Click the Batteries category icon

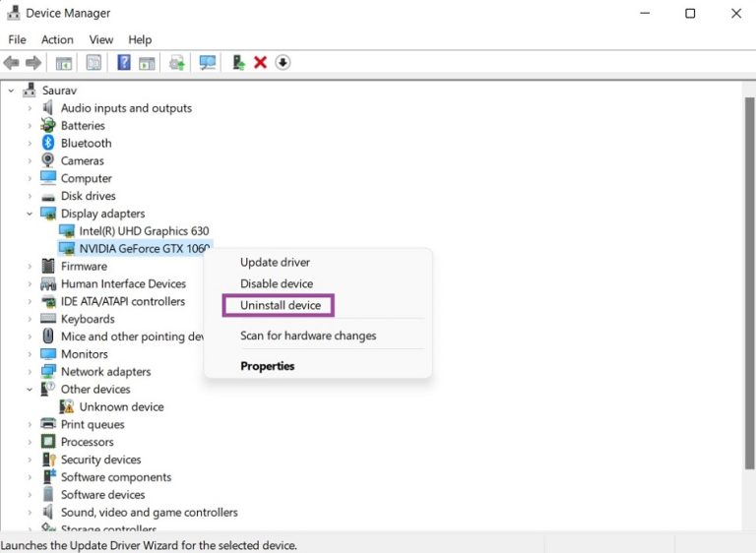(x=47, y=125)
